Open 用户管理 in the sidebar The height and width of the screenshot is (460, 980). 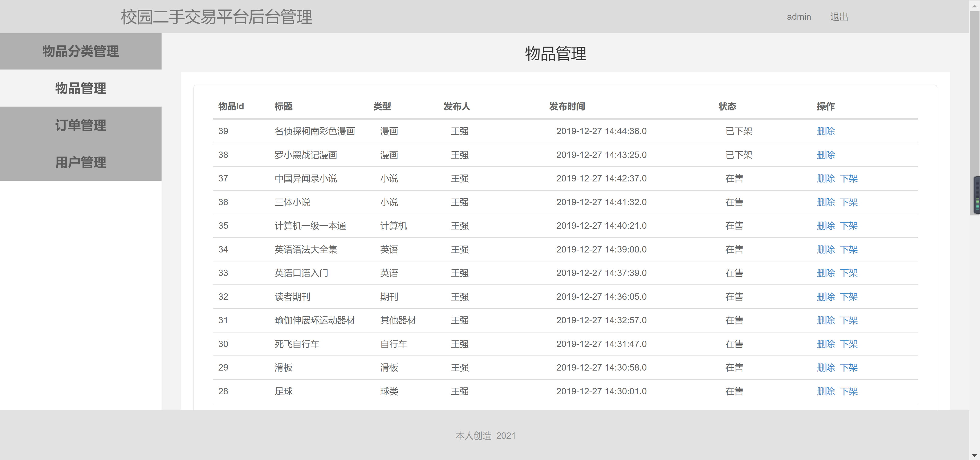pos(81,162)
